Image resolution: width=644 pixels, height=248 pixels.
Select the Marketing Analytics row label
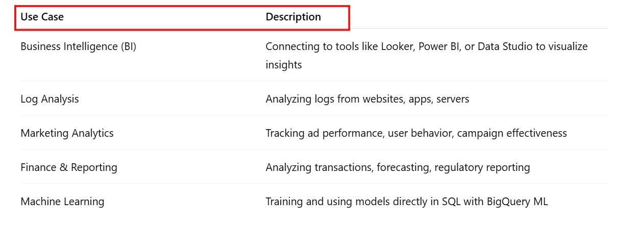[x=67, y=133]
